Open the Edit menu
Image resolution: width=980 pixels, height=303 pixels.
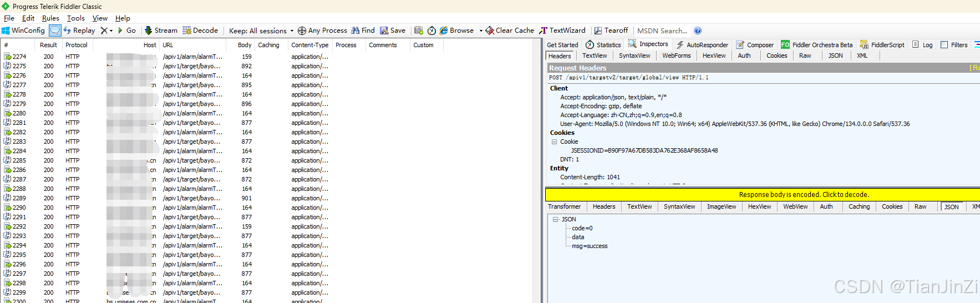pos(28,18)
